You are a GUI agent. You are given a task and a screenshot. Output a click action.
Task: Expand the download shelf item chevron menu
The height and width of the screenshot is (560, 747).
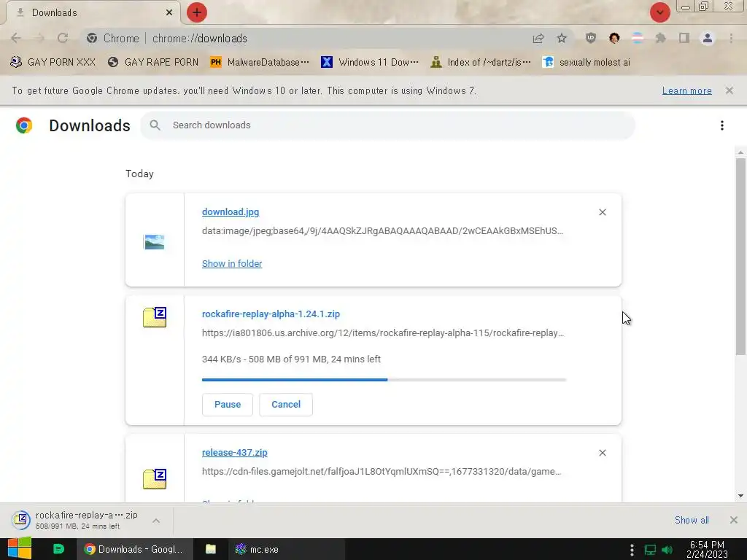(156, 521)
